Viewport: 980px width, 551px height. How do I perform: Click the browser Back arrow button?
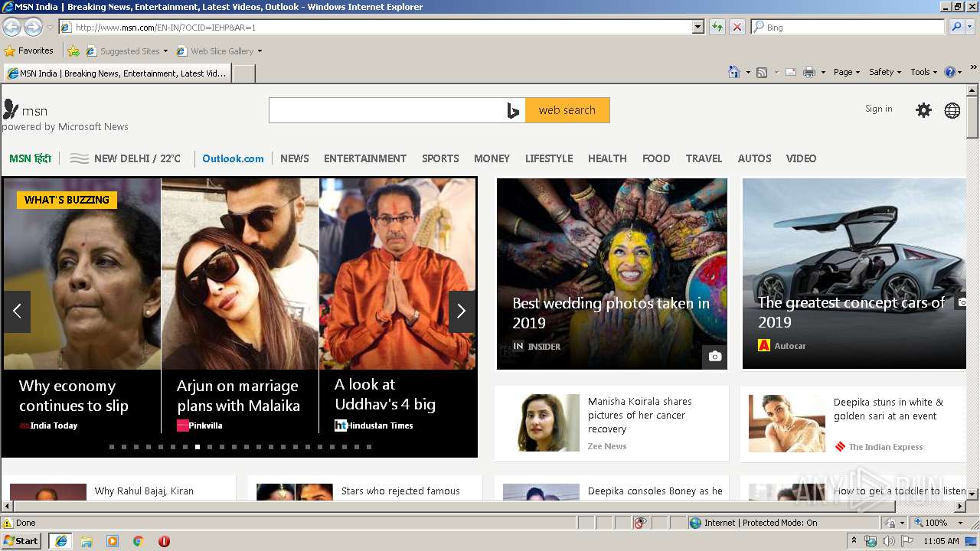pos(11,27)
